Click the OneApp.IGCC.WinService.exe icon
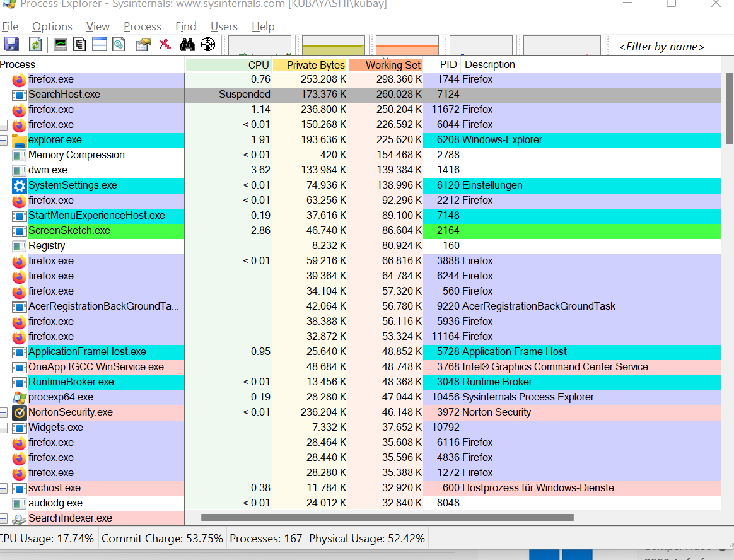Viewport: 734px width, 560px height. (19, 368)
